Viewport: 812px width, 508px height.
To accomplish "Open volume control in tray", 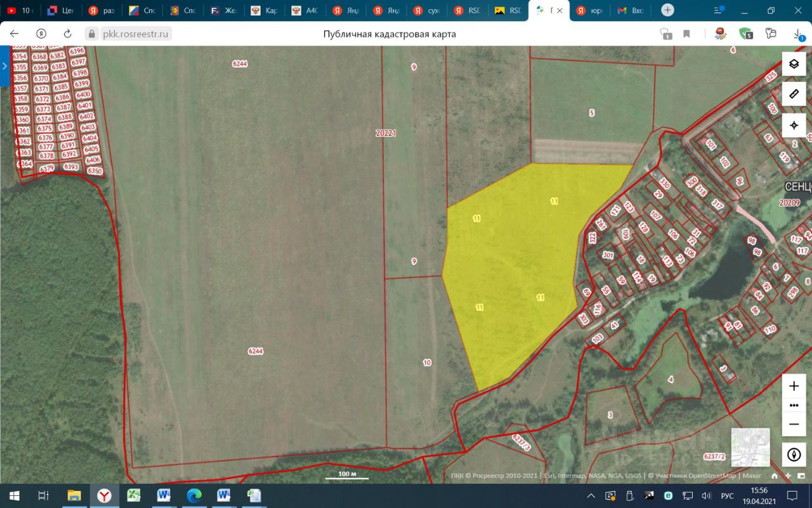I will 707,495.
